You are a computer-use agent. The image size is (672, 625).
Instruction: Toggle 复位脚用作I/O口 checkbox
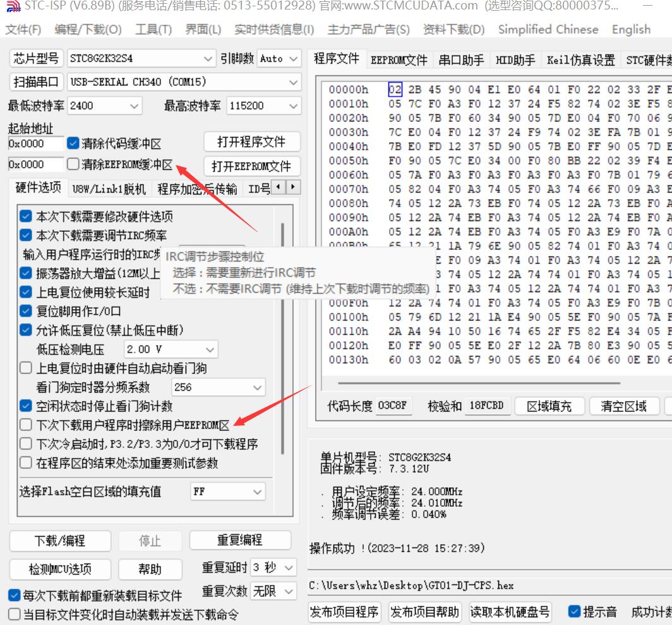[26, 311]
